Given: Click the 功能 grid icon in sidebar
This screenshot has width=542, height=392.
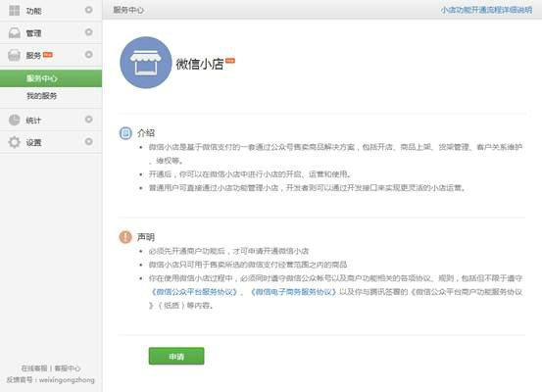Looking at the screenshot, I should 14,11.
